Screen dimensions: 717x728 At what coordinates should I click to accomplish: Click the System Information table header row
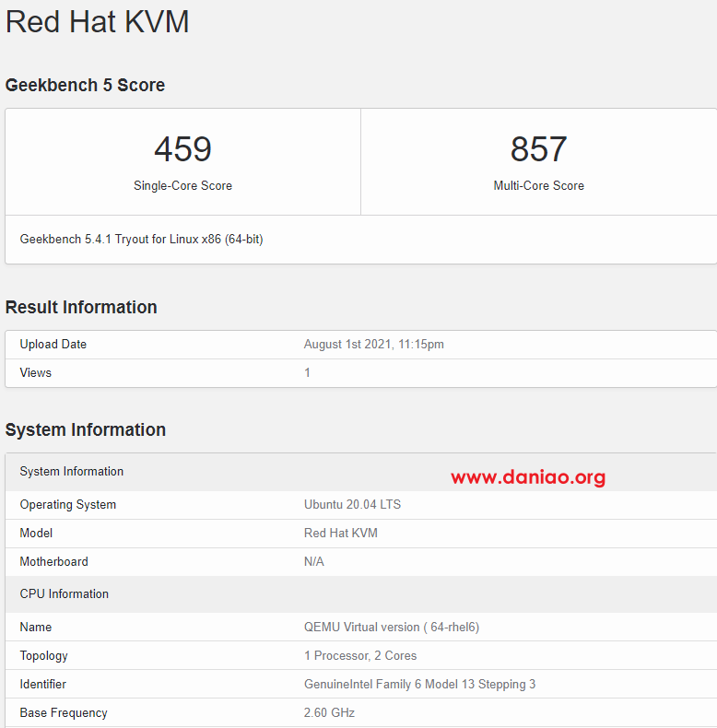click(361, 472)
